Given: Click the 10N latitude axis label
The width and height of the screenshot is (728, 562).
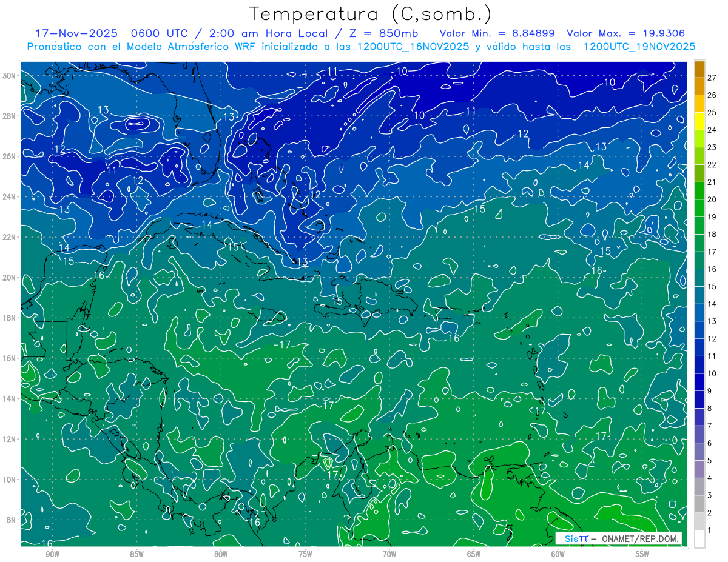Looking at the screenshot, I should pyautogui.click(x=10, y=480).
